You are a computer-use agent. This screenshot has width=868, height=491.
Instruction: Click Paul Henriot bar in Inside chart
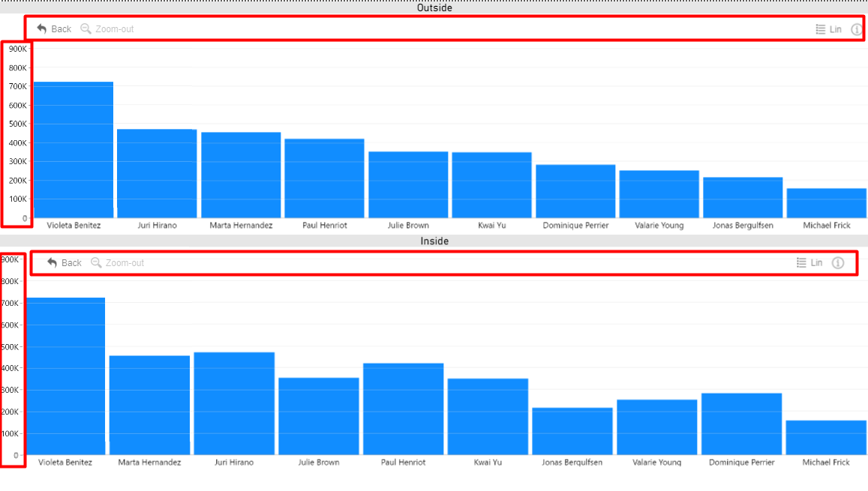coord(403,409)
